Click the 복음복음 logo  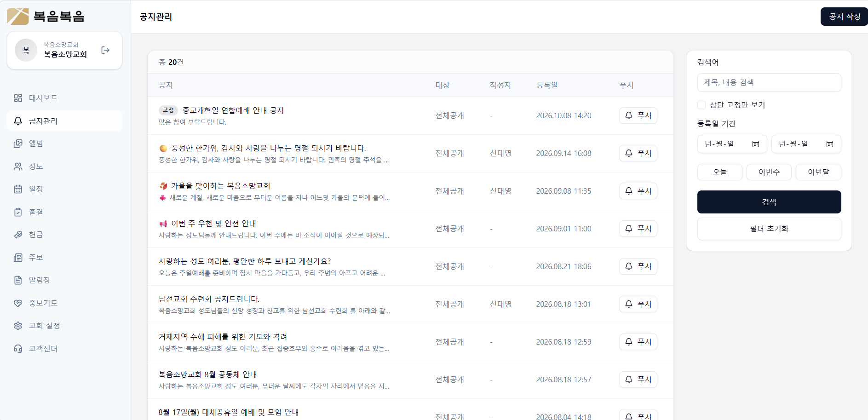tap(46, 17)
